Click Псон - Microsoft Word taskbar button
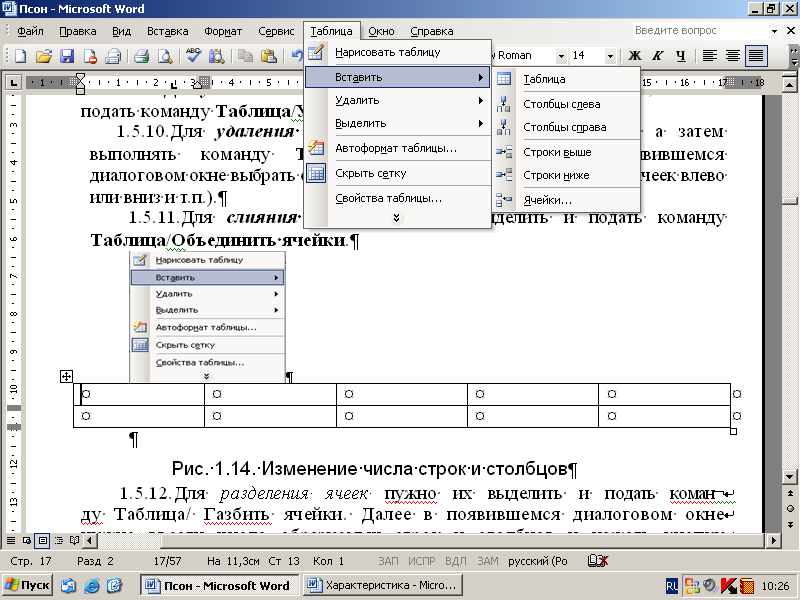 coord(219,585)
